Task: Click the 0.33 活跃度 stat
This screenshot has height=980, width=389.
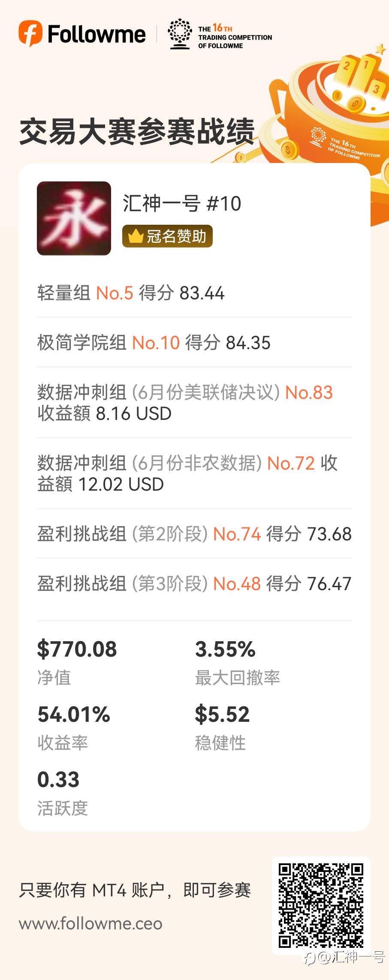Action: [58, 780]
